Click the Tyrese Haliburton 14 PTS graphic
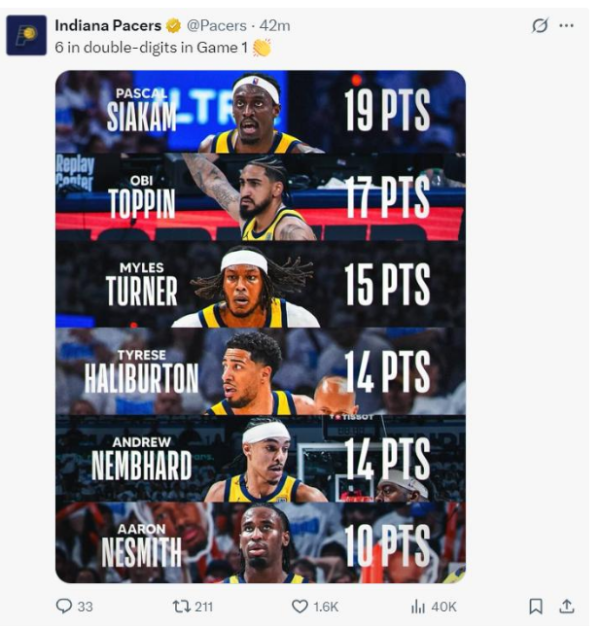The image size is (600, 626). (260, 371)
